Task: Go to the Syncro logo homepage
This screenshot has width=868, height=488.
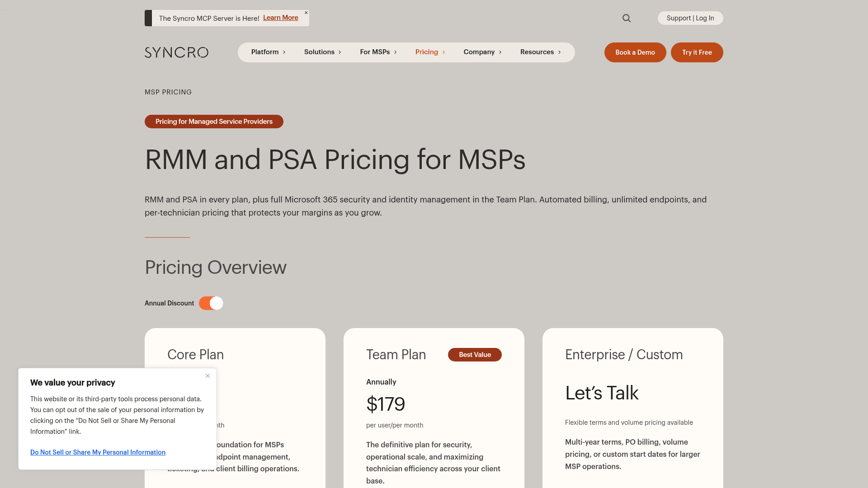Action: coord(176,52)
